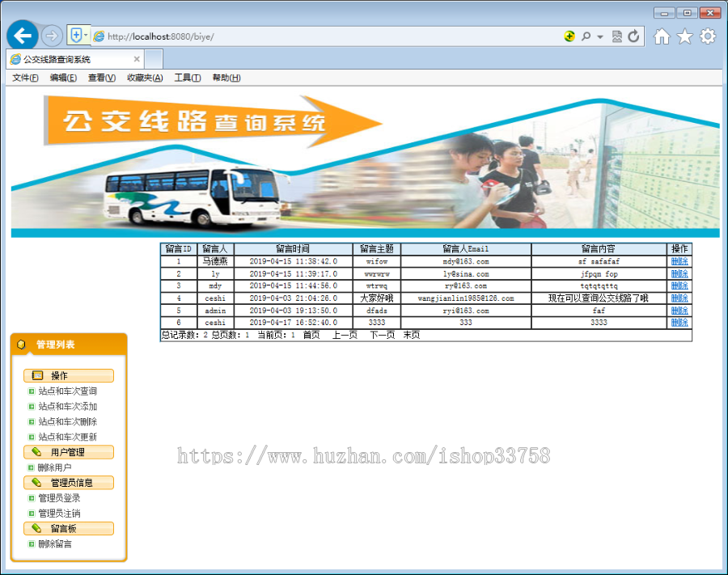Click the search magnifier icon
This screenshot has width=728, height=575.
584,35
